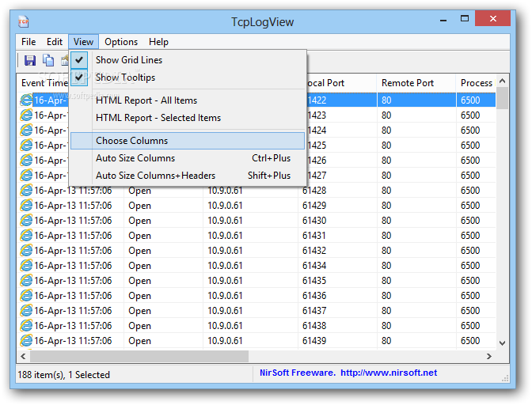
Task: Click event time in row with port 61432
Action: pos(73,251)
